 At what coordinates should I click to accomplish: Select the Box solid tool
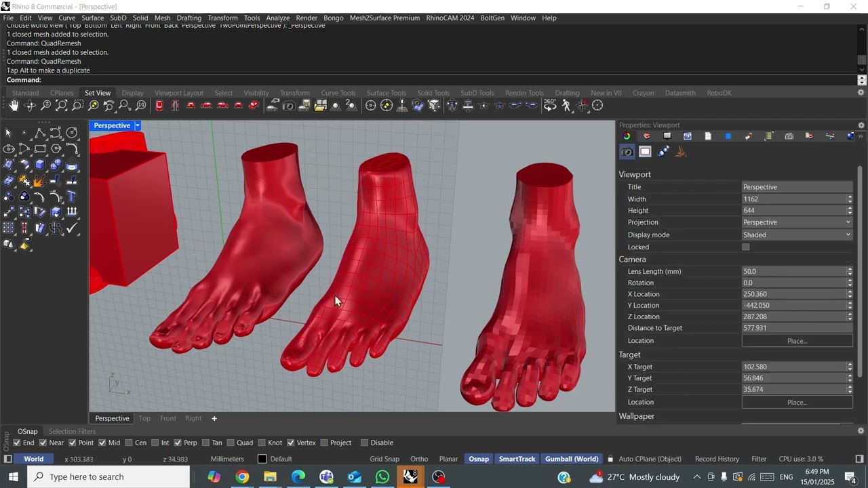[41, 165]
